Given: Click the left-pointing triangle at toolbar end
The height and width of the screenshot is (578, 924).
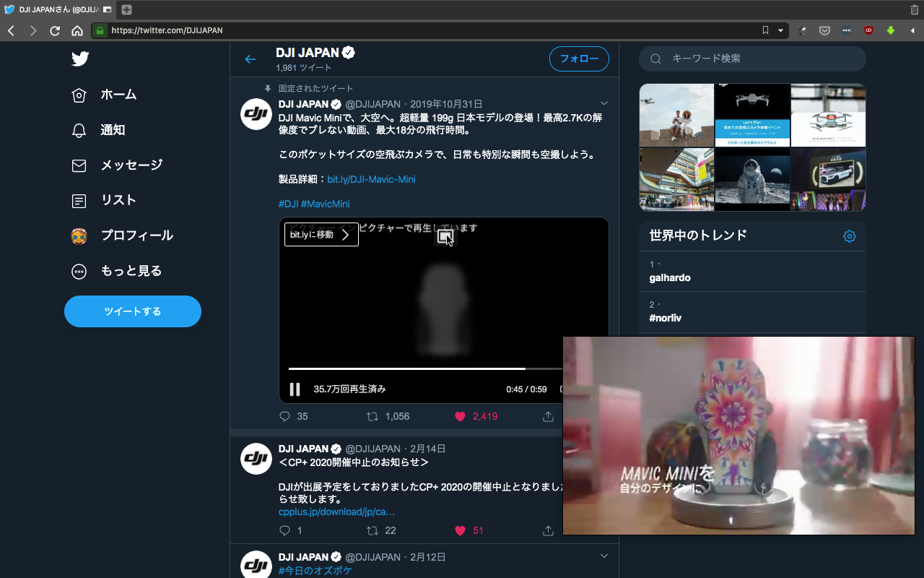Looking at the screenshot, I should click(912, 30).
